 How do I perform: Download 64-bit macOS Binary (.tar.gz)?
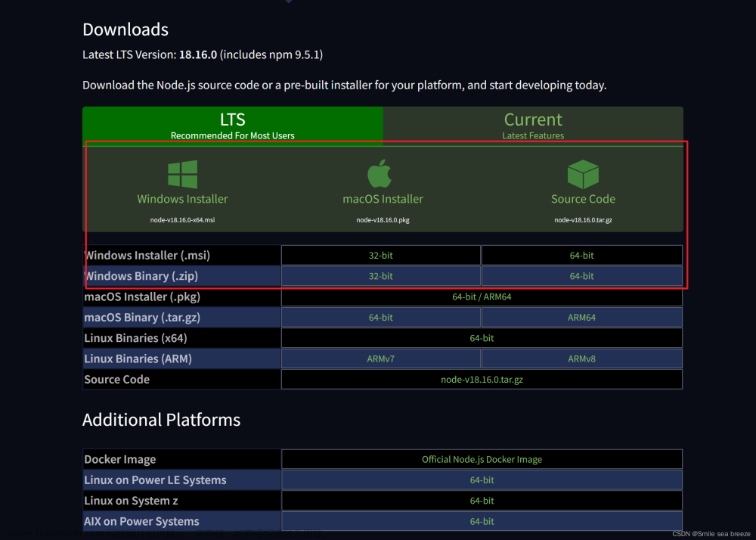(x=381, y=318)
